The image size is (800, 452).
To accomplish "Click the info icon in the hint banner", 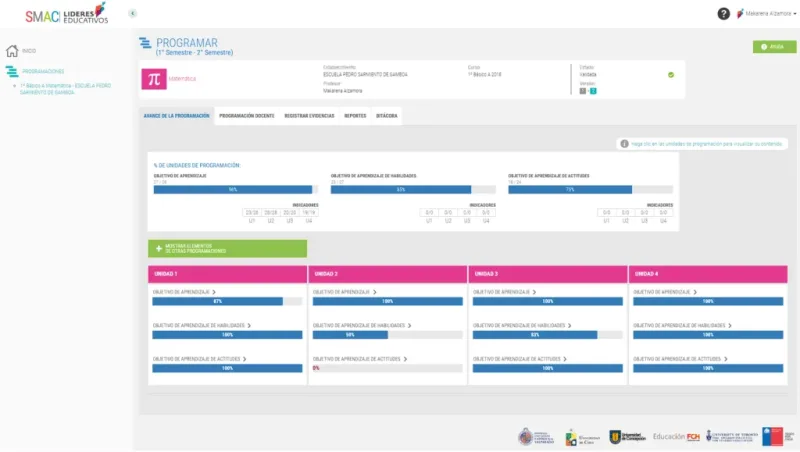I will pos(624,144).
